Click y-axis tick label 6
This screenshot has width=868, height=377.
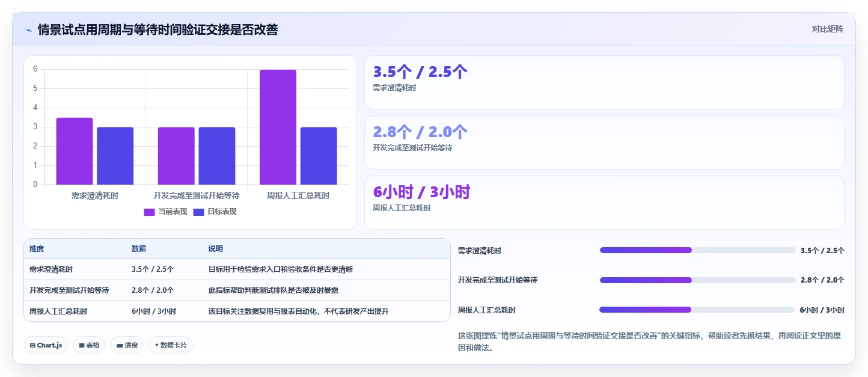tap(35, 69)
